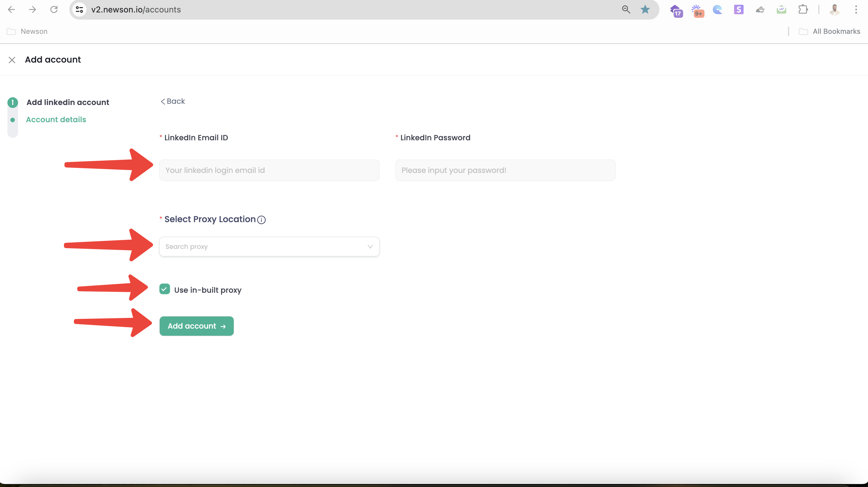Go back using the Back link
This screenshot has height=487, width=868.
point(173,101)
